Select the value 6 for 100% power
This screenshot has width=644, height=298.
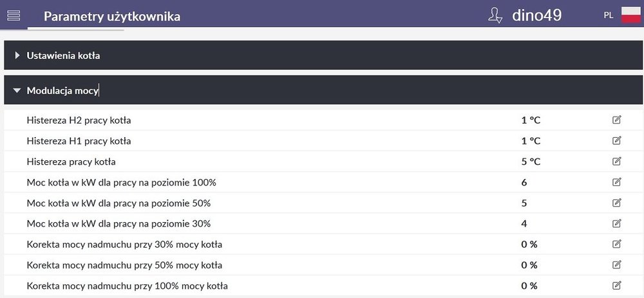point(524,182)
